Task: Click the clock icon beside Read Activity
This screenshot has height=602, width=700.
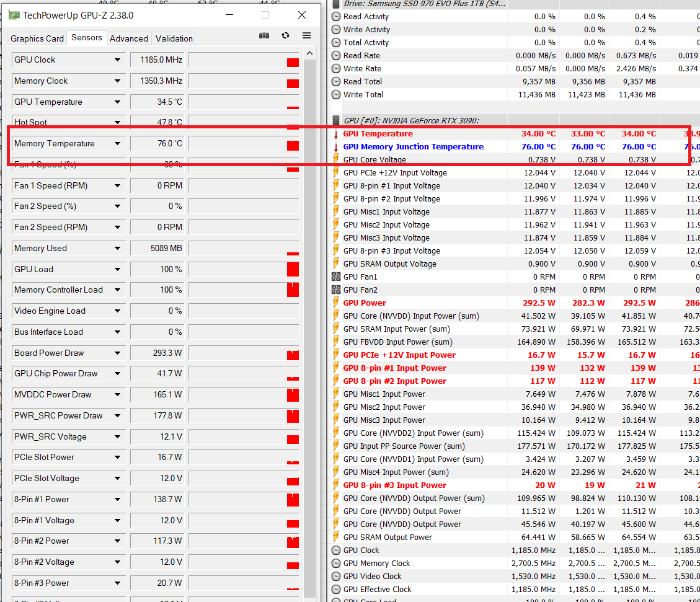Action: tap(336, 17)
